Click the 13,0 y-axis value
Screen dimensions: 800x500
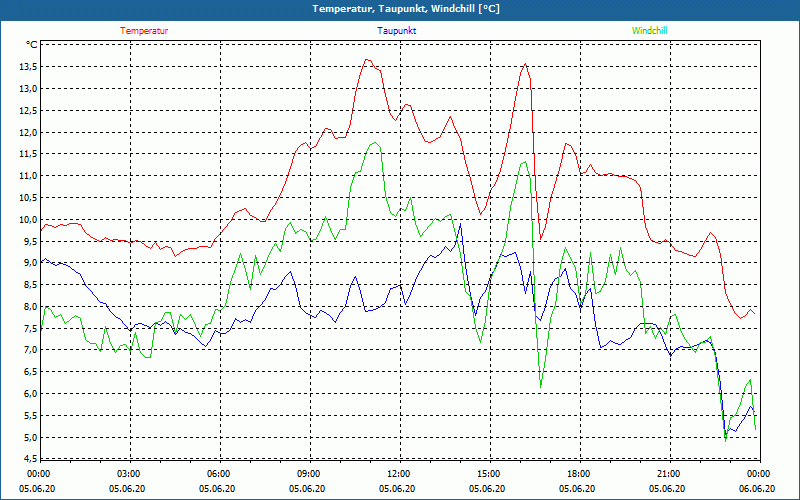click(28, 89)
